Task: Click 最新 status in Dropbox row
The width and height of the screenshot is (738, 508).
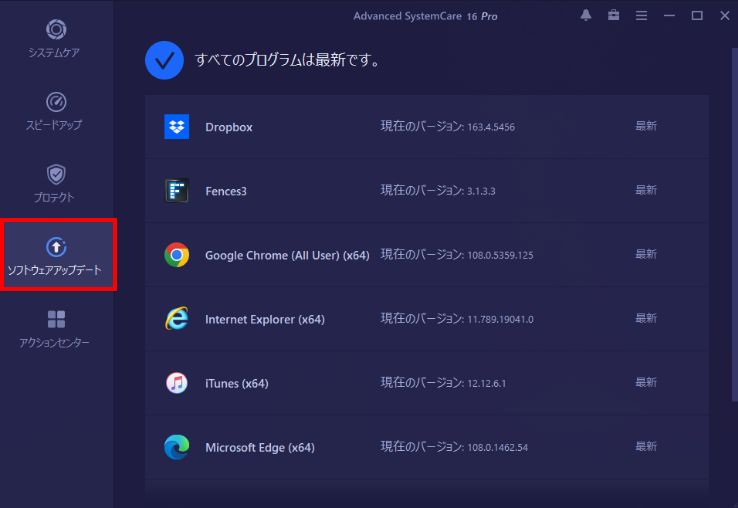Action: [x=646, y=126]
